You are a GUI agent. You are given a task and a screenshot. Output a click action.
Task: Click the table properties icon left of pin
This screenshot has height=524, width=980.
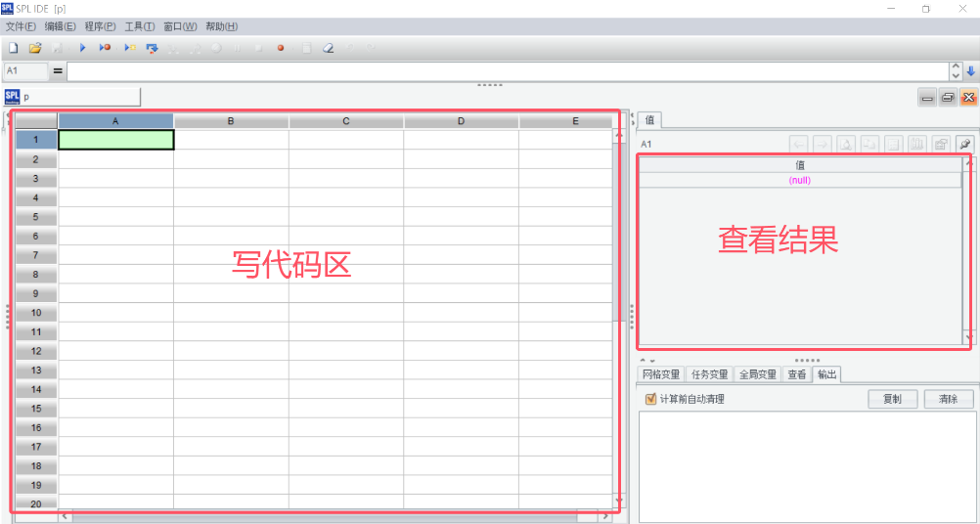point(941,145)
